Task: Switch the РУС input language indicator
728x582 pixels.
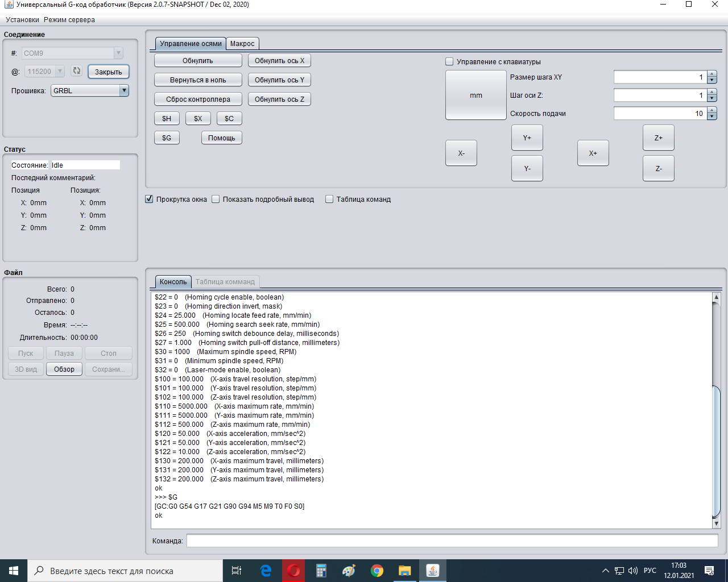Action: pyautogui.click(x=650, y=571)
